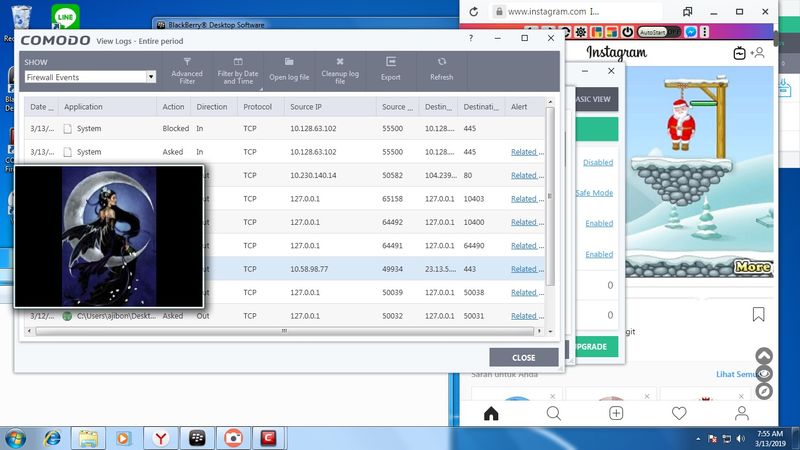The height and width of the screenshot is (450, 800).
Task: Click Cleanup log file
Action: [x=340, y=71]
